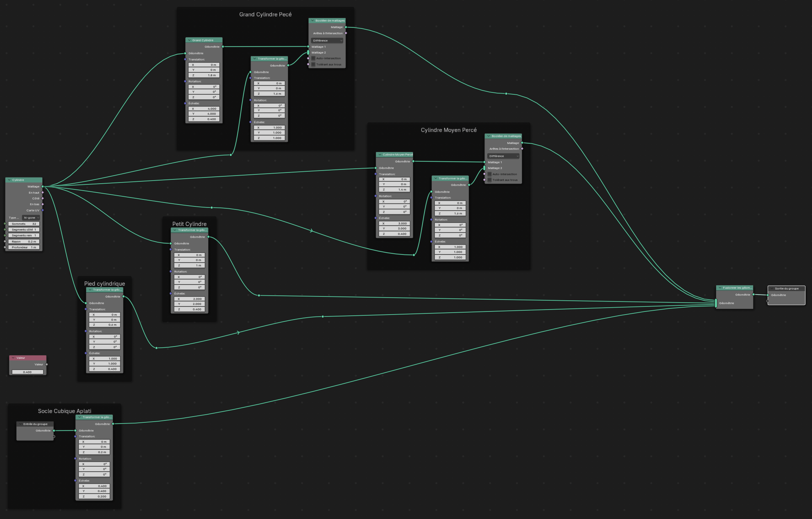This screenshot has width=812, height=519.
Task: Click Grand Cylindre Z translation 1.8 m field
Action: coord(204,75)
